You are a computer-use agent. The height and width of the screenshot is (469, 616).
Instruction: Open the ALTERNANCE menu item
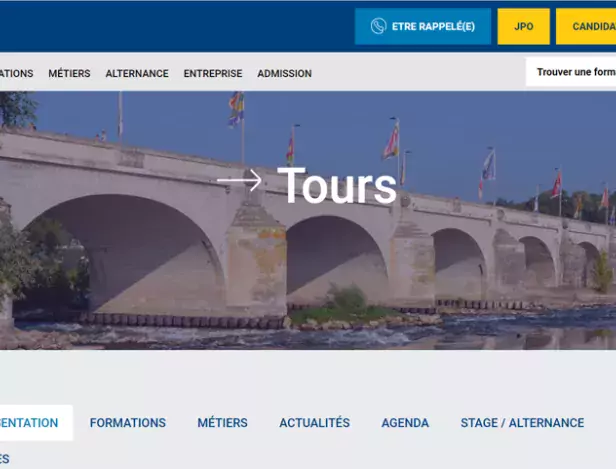[x=137, y=73]
